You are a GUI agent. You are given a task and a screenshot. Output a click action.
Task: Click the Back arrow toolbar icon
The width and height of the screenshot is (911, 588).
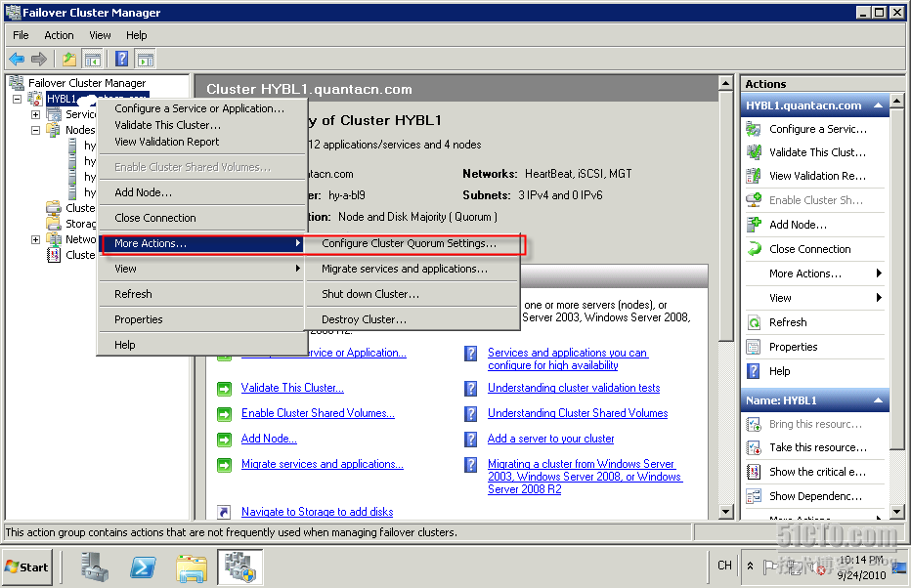pos(17,59)
